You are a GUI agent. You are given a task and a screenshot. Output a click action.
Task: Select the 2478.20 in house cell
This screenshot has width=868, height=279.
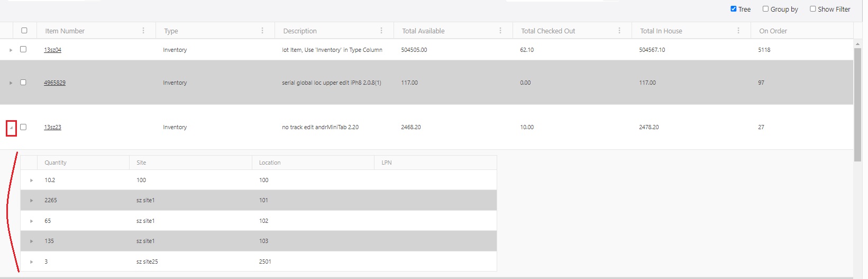(649, 127)
